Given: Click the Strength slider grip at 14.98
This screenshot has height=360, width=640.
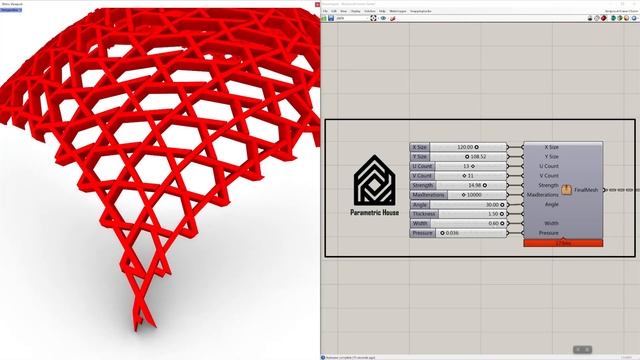Looking at the screenshot, I should (484, 185).
